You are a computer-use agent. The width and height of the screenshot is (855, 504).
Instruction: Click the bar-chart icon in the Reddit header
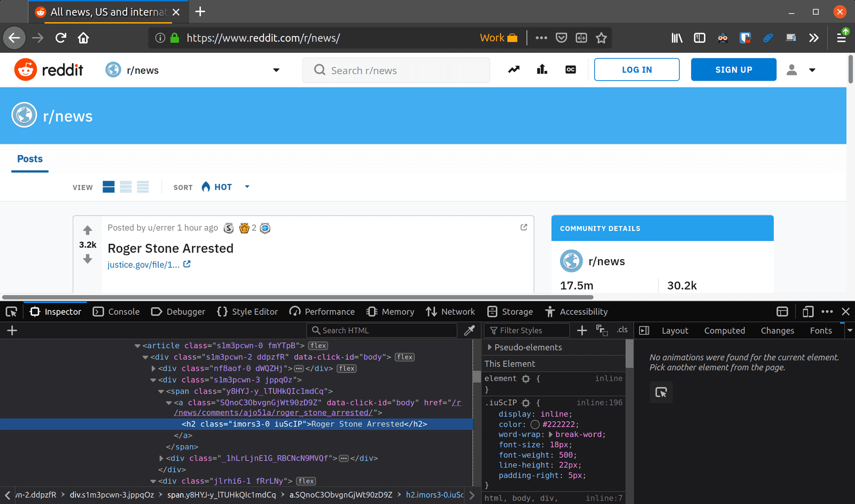pyautogui.click(x=541, y=69)
